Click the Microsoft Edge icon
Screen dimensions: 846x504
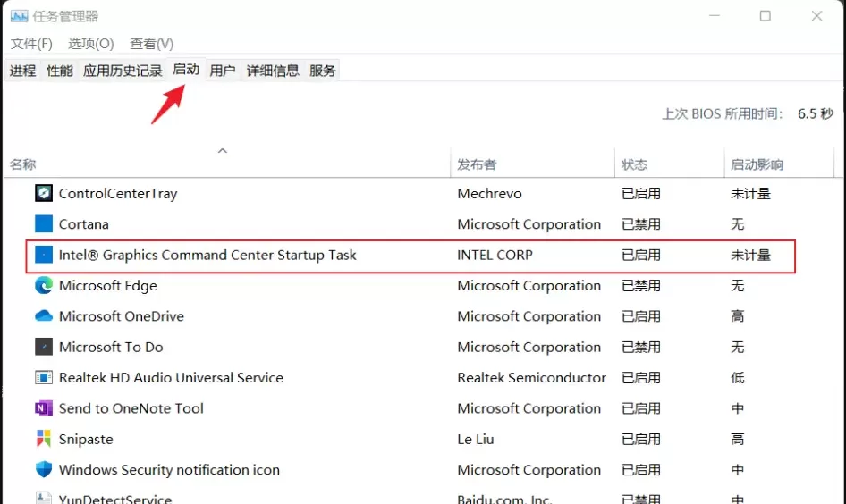(44, 285)
